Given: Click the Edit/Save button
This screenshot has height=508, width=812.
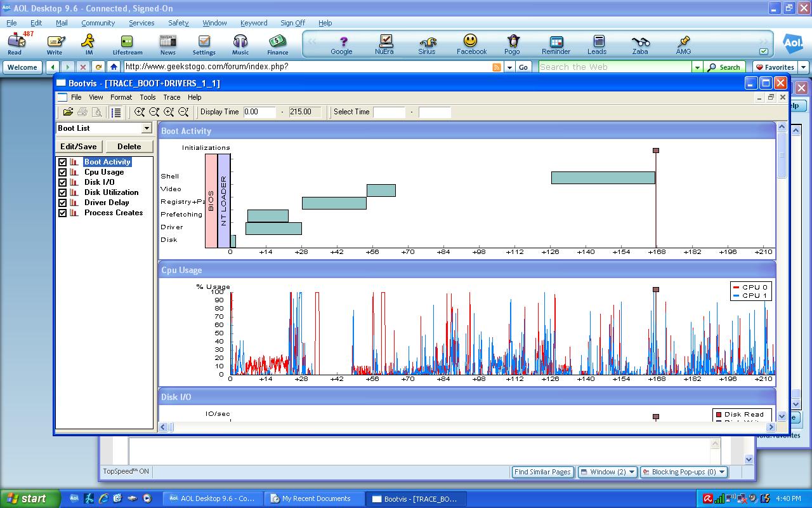Looking at the screenshot, I should (x=79, y=146).
